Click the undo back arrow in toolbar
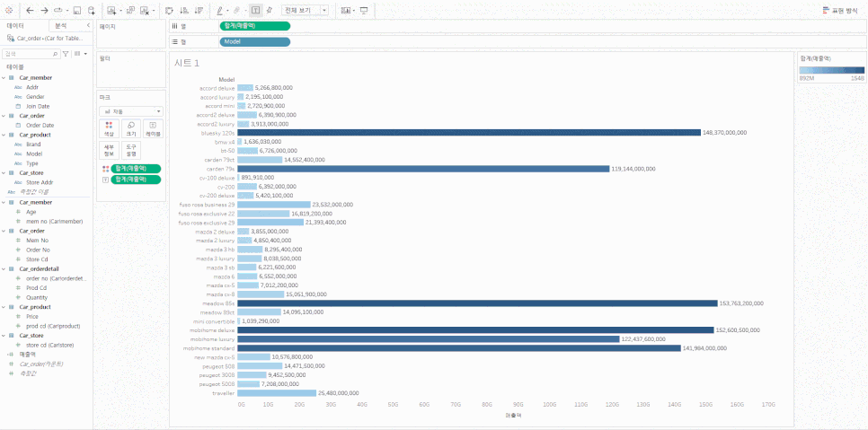 click(30, 11)
